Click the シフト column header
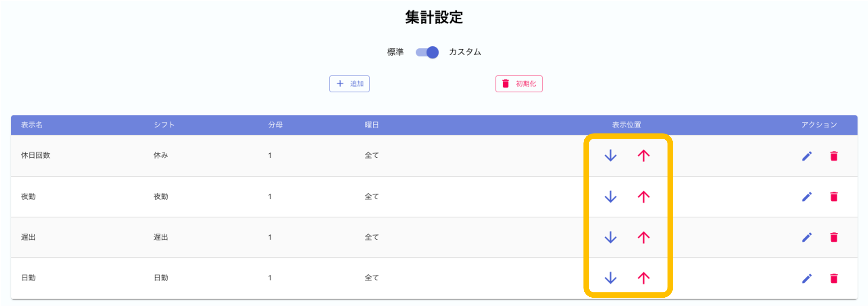The image size is (868, 306). [x=164, y=125]
